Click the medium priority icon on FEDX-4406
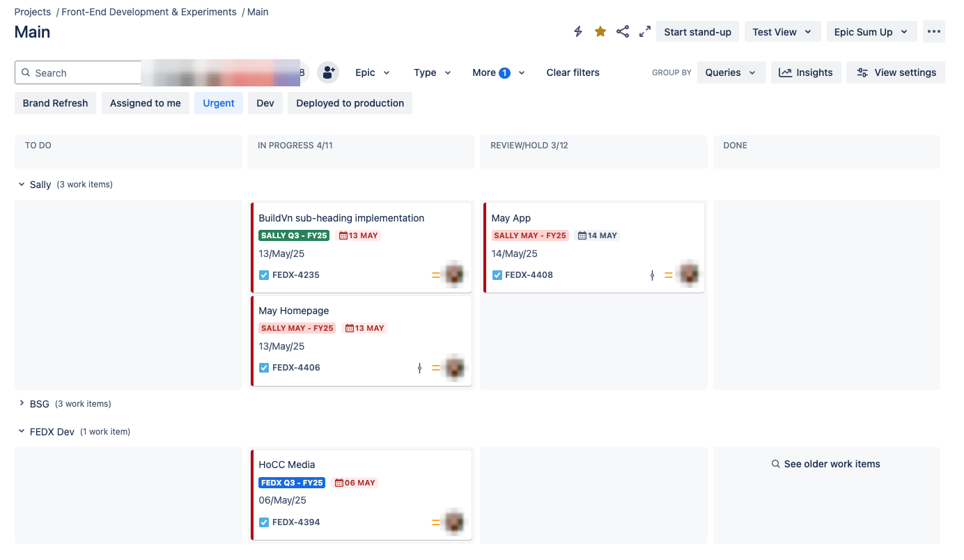The width and height of the screenshot is (964, 560). [436, 368]
